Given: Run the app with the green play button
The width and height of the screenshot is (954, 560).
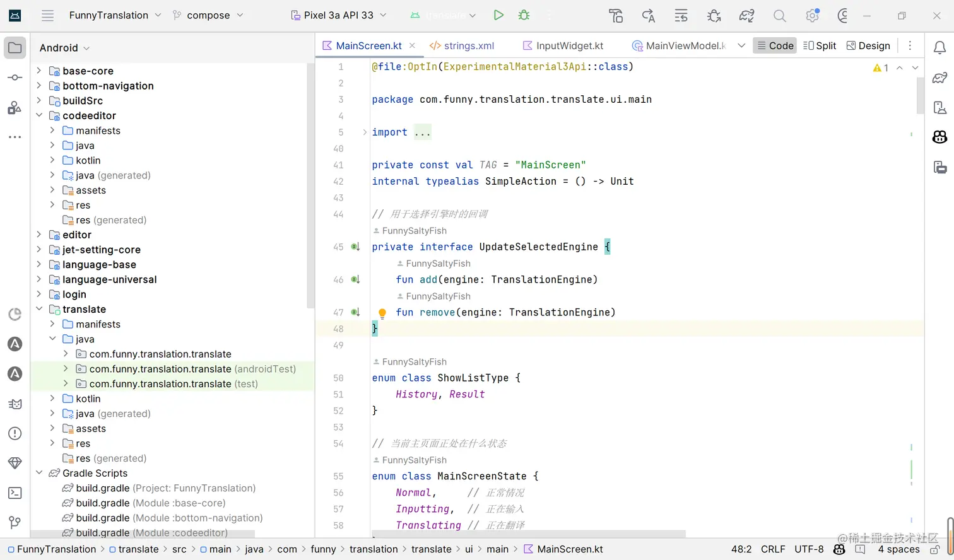Looking at the screenshot, I should (x=498, y=15).
